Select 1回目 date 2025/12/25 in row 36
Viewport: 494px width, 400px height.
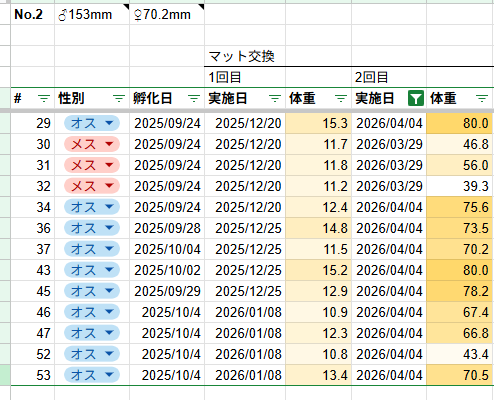click(245, 228)
